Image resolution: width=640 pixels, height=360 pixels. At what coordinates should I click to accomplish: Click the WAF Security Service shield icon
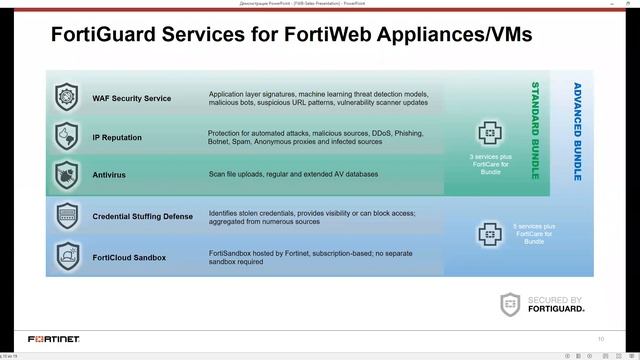pyautogui.click(x=67, y=97)
